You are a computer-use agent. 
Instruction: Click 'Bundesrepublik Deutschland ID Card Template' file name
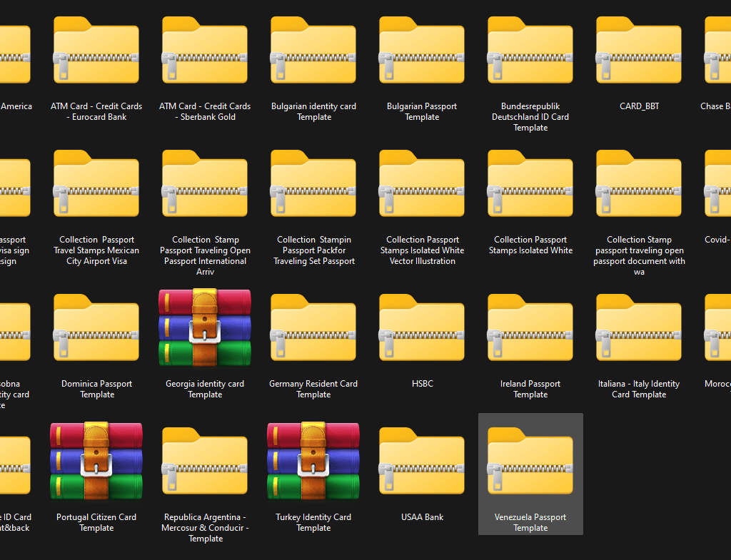pyautogui.click(x=530, y=117)
